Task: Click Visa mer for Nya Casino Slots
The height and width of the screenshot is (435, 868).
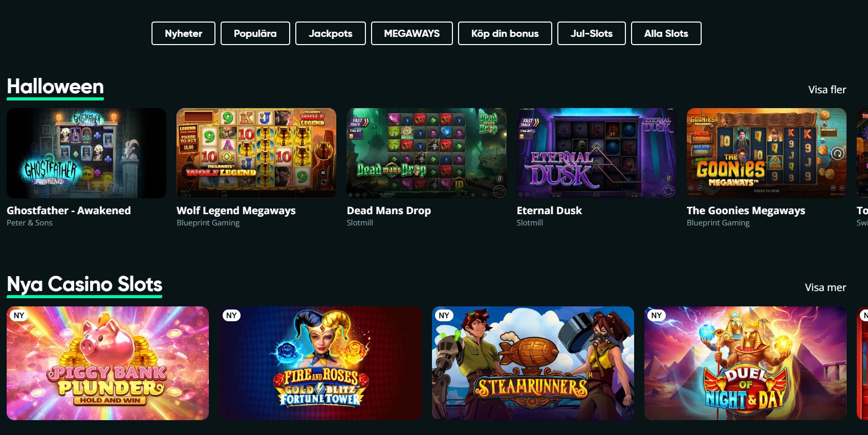Action: pyautogui.click(x=826, y=287)
